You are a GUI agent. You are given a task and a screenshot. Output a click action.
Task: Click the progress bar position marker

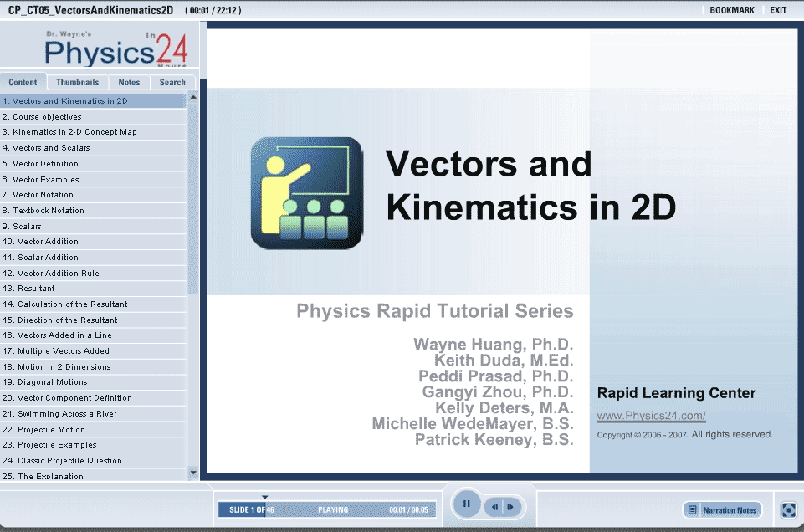(x=265, y=497)
